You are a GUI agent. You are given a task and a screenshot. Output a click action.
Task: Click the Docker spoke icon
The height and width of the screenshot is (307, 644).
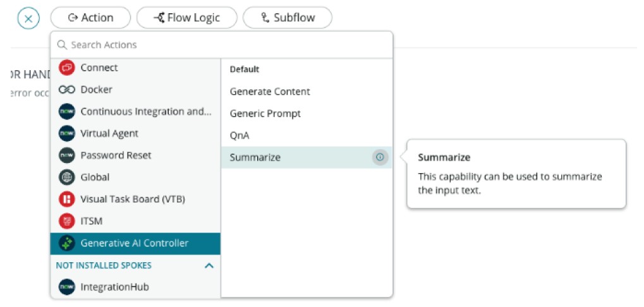(x=67, y=90)
